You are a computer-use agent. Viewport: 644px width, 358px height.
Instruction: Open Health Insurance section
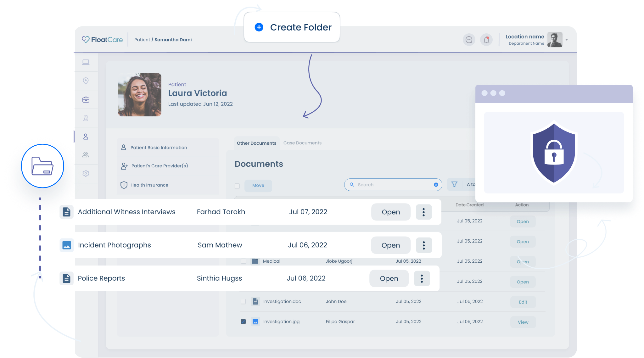point(168,185)
